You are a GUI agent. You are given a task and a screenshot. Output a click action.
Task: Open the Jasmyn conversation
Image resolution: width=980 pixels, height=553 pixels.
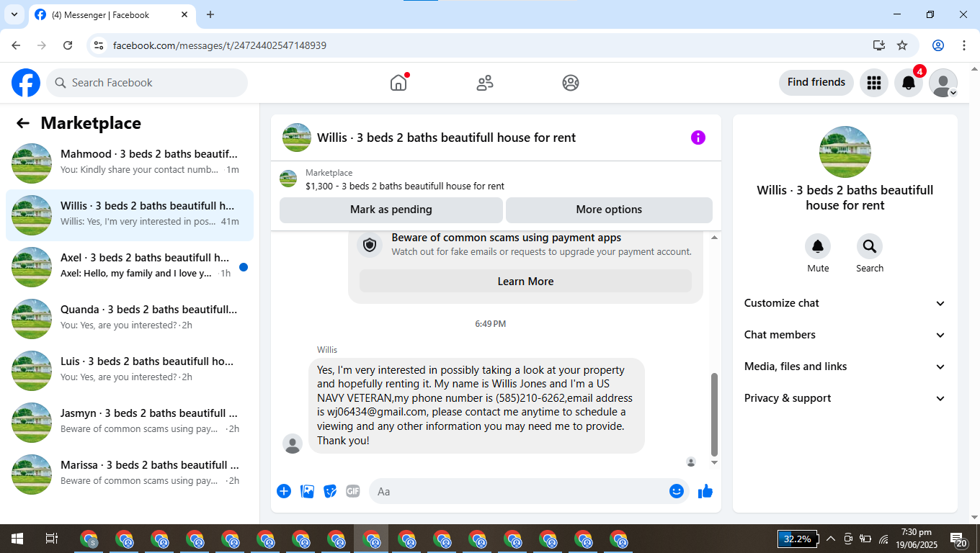(130, 423)
